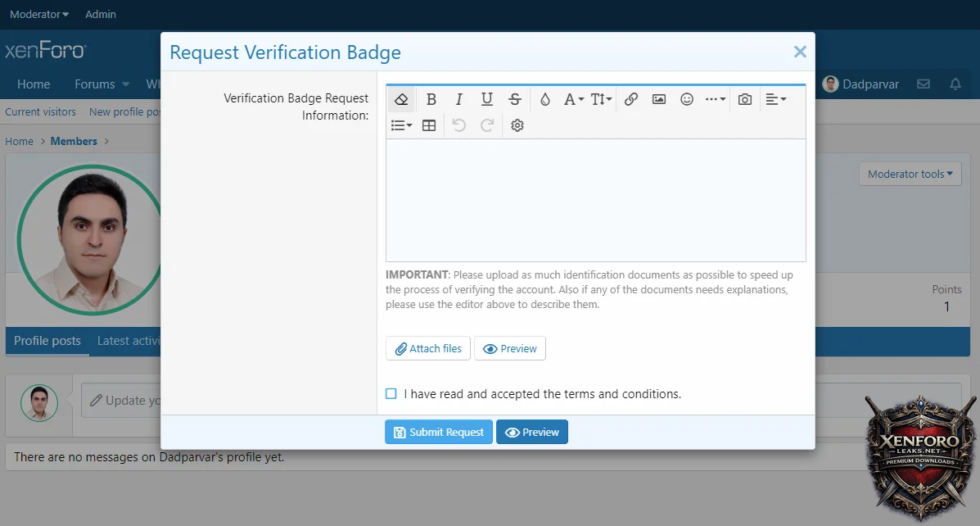980x526 pixels.
Task: Accept the terms and conditions checkbox
Action: click(391, 394)
